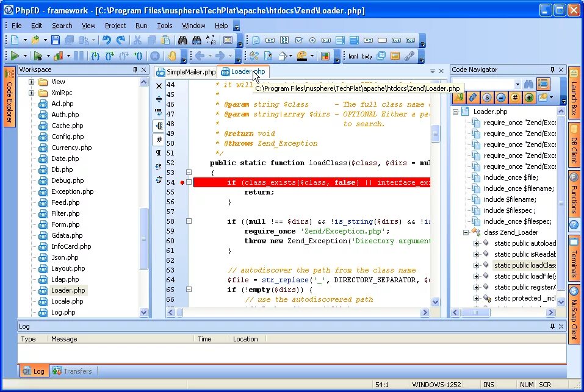Open the Project menu
Image resolution: width=584 pixels, height=392 pixels.
(115, 26)
